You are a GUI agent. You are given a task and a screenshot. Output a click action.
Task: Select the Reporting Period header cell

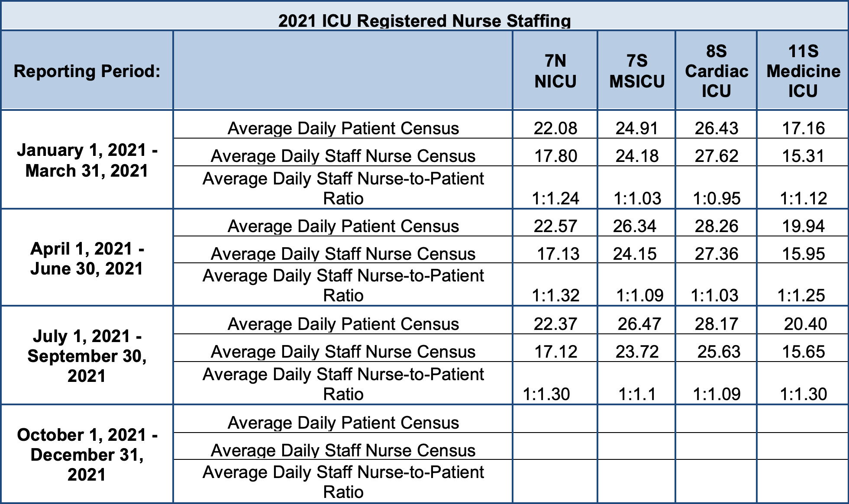coord(87,71)
